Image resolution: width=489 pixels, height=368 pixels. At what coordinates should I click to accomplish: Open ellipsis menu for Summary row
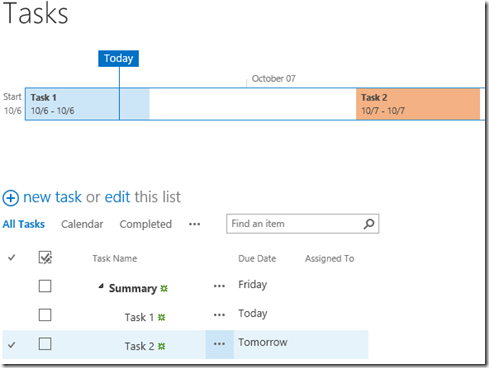coord(219,286)
